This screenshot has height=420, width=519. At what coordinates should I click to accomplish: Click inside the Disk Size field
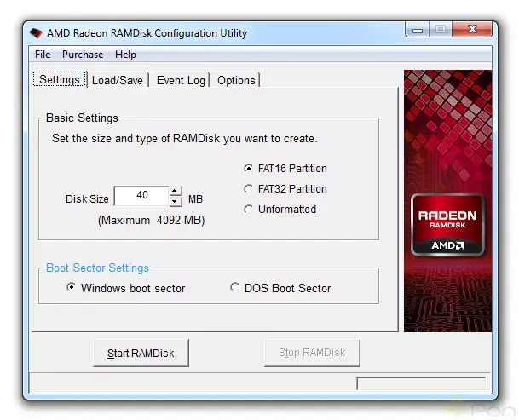(141, 196)
